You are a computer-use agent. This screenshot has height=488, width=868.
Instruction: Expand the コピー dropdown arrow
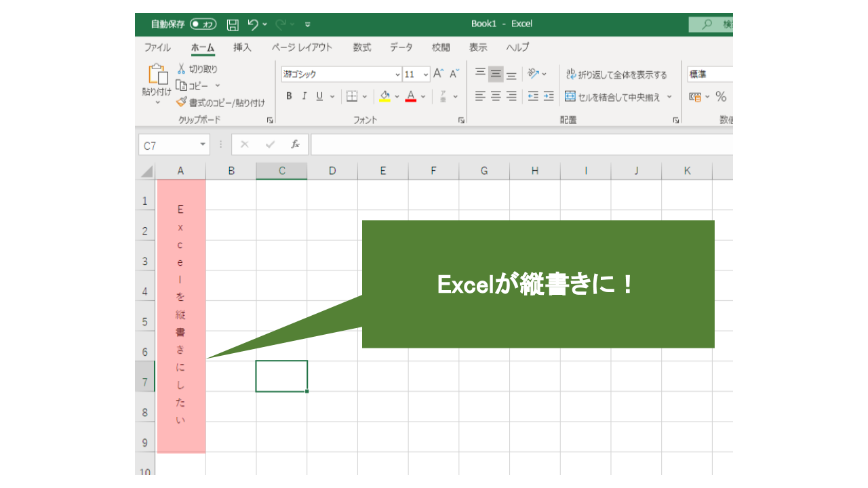click(218, 85)
